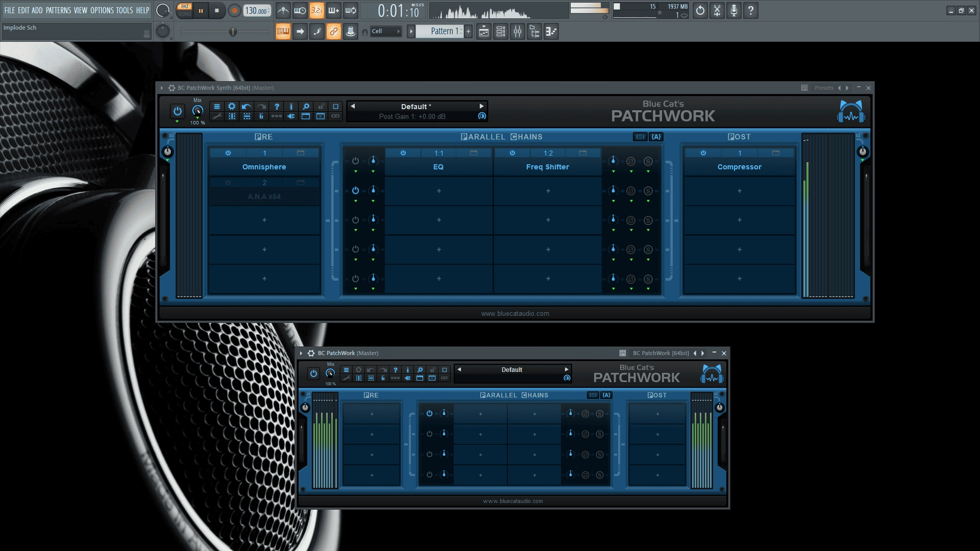Click the FL Studio question mark help icon

(751, 11)
